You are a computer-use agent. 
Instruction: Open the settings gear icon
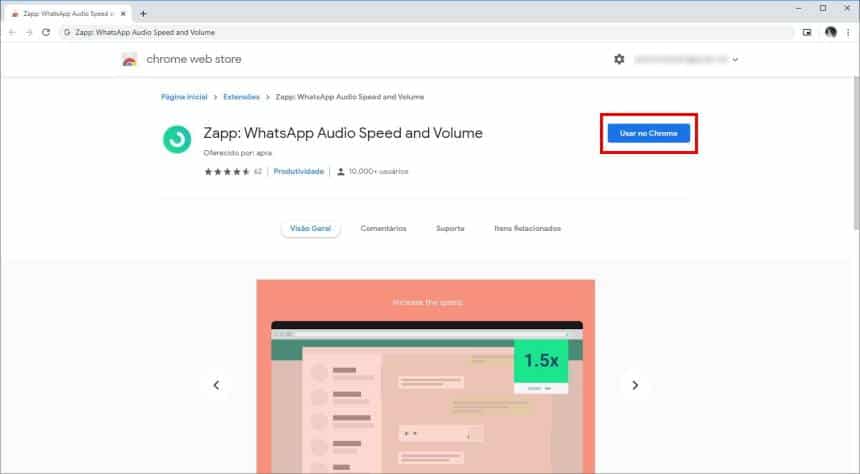tap(619, 59)
